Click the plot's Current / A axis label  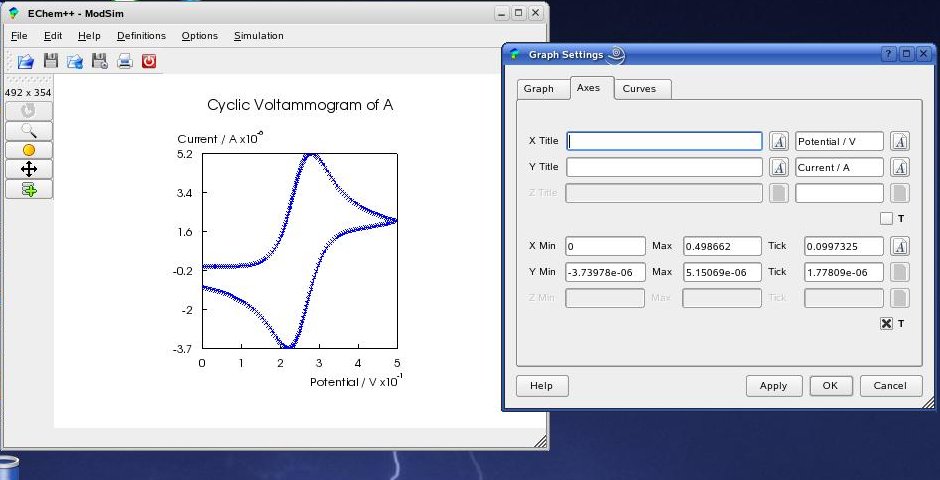click(220, 138)
